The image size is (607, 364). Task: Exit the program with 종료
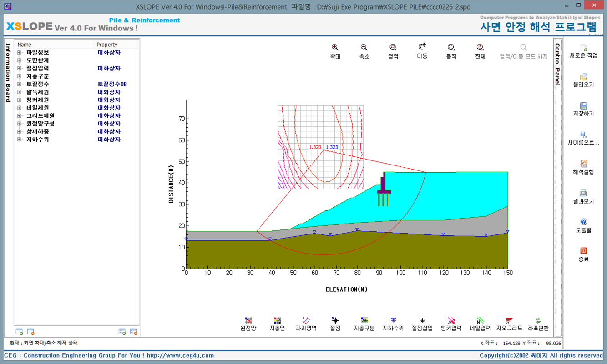coord(583,255)
